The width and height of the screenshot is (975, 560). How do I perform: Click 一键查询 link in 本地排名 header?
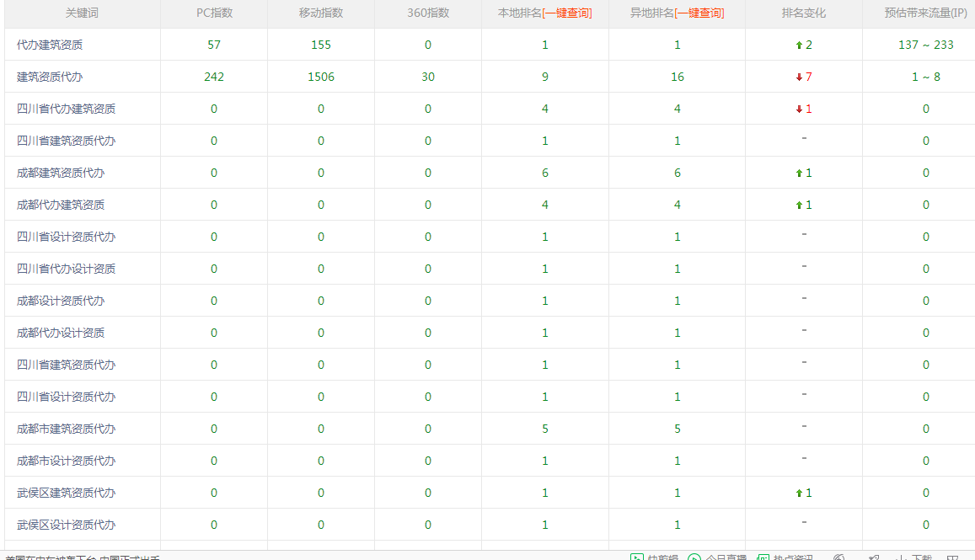click(x=566, y=13)
